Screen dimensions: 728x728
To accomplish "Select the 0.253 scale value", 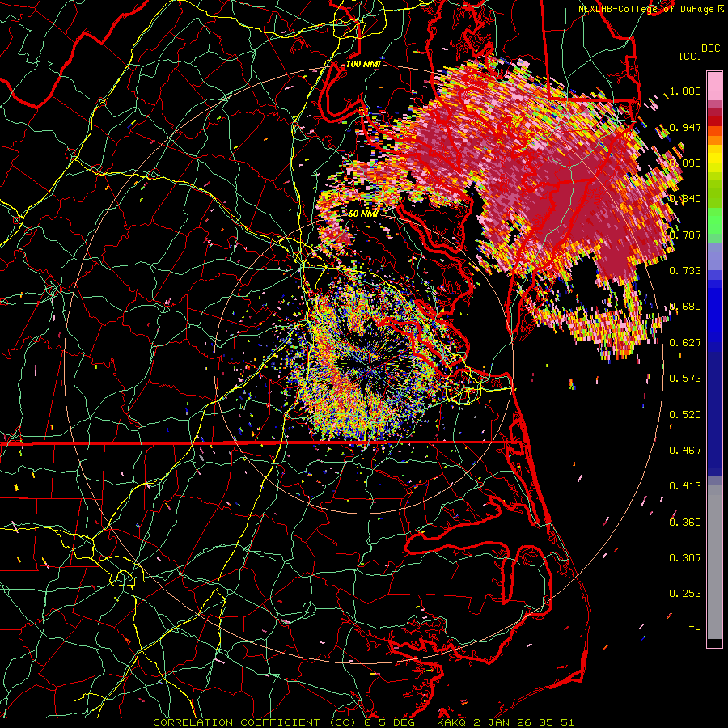I will [685, 594].
